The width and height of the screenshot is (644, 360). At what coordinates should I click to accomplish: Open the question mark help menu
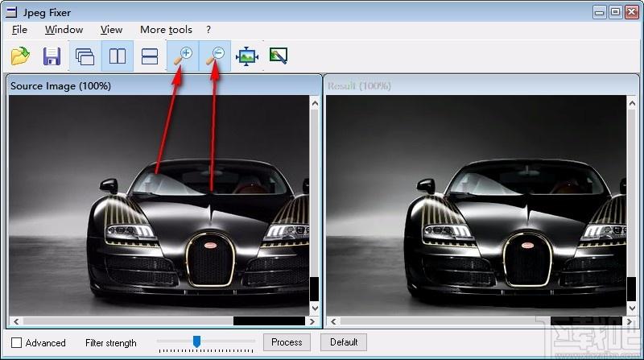click(208, 30)
